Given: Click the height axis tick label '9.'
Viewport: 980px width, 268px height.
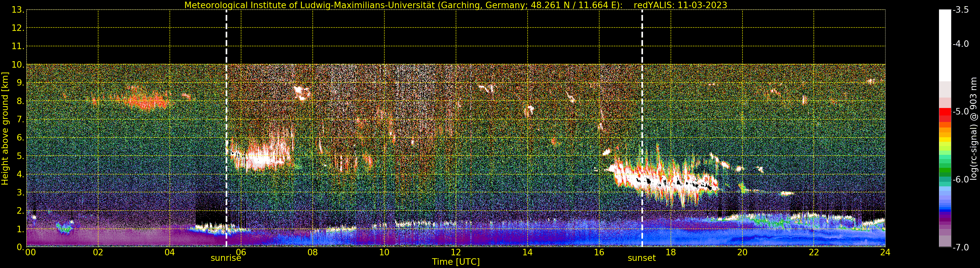Looking at the screenshot, I should [x=21, y=83].
